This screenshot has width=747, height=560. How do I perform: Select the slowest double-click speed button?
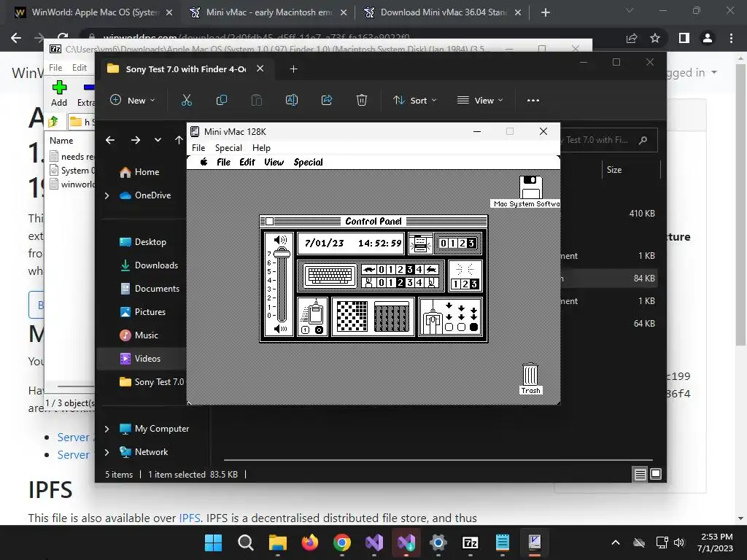click(x=449, y=327)
